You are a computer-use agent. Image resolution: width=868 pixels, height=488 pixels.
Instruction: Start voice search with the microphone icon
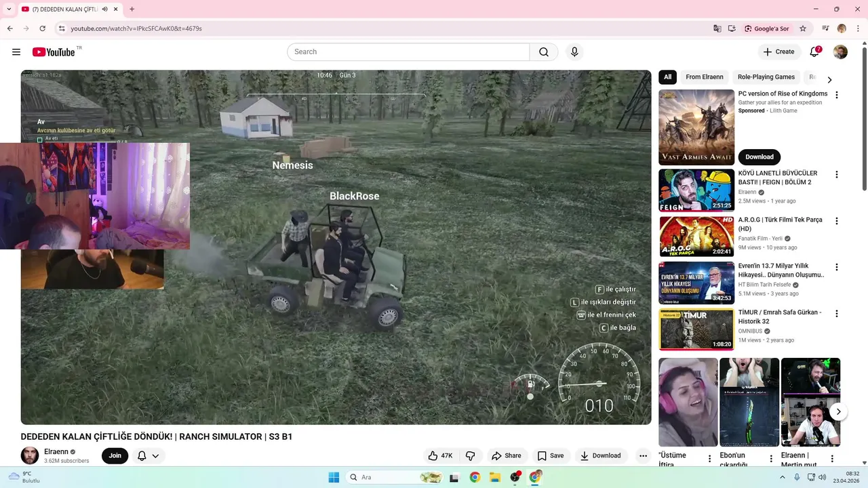(x=574, y=52)
